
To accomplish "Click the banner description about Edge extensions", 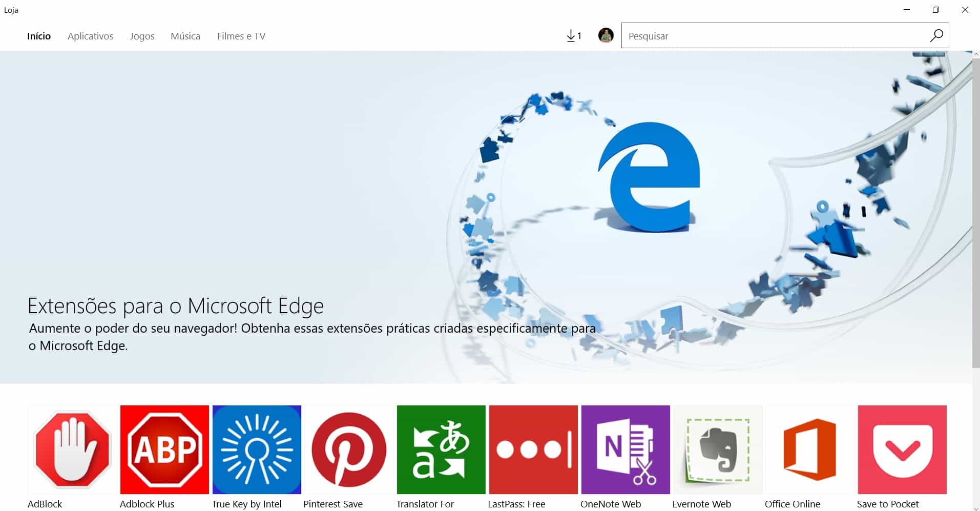I will 312,337.
